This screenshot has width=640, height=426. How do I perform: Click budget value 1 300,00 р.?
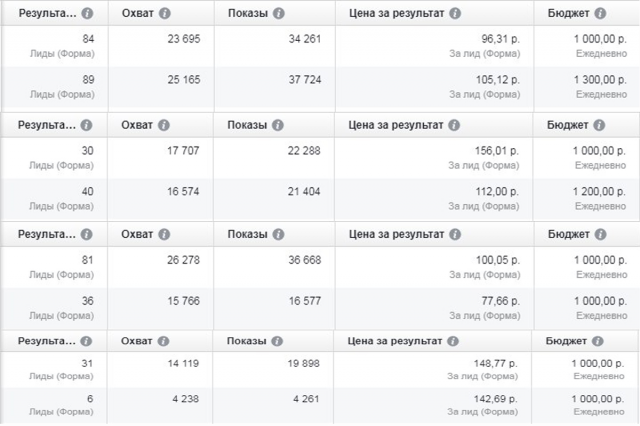(x=600, y=80)
